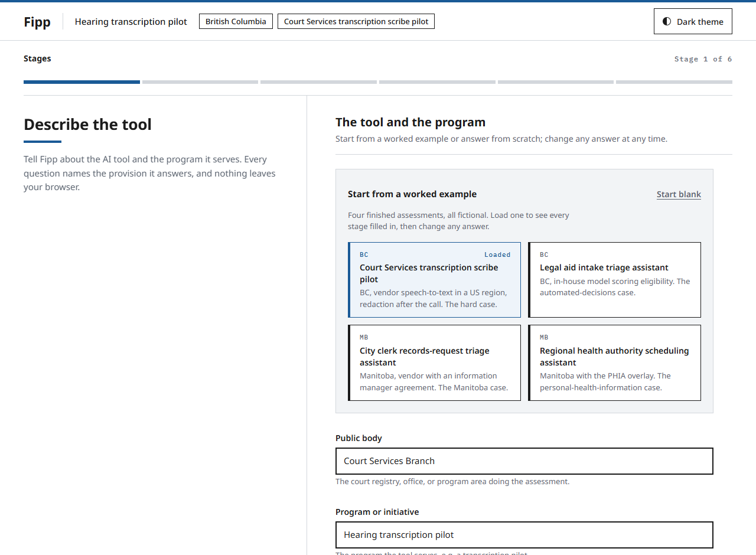Viewport: 756px width, 555px height.
Task: Click the 'Start from a worked example' heading
Action: (412, 194)
